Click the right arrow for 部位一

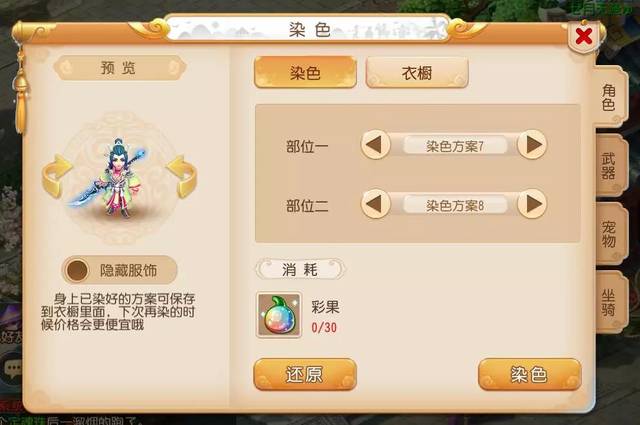pyautogui.click(x=532, y=145)
